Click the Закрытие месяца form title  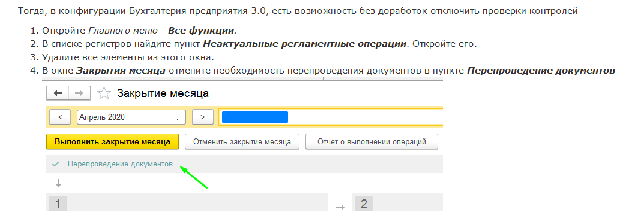(x=163, y=93)
